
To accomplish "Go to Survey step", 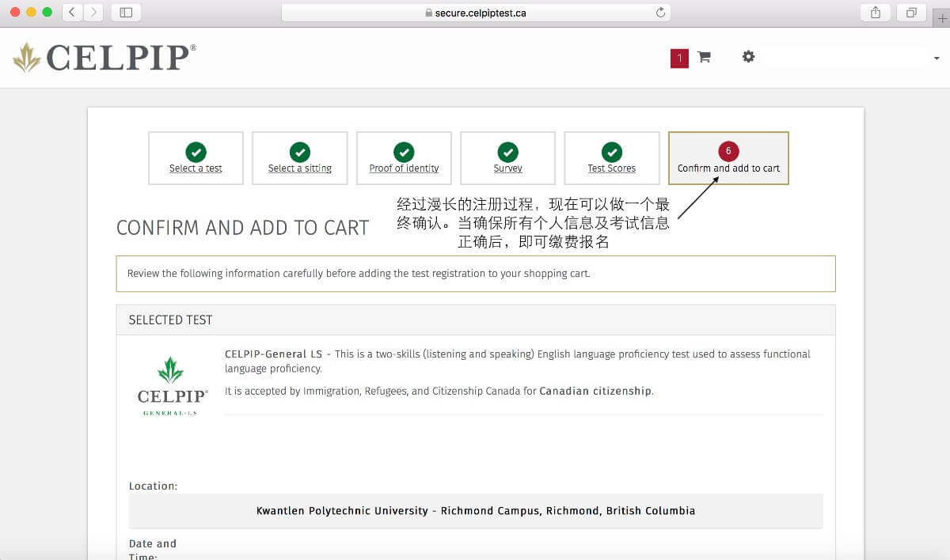I will click(507, 158).
